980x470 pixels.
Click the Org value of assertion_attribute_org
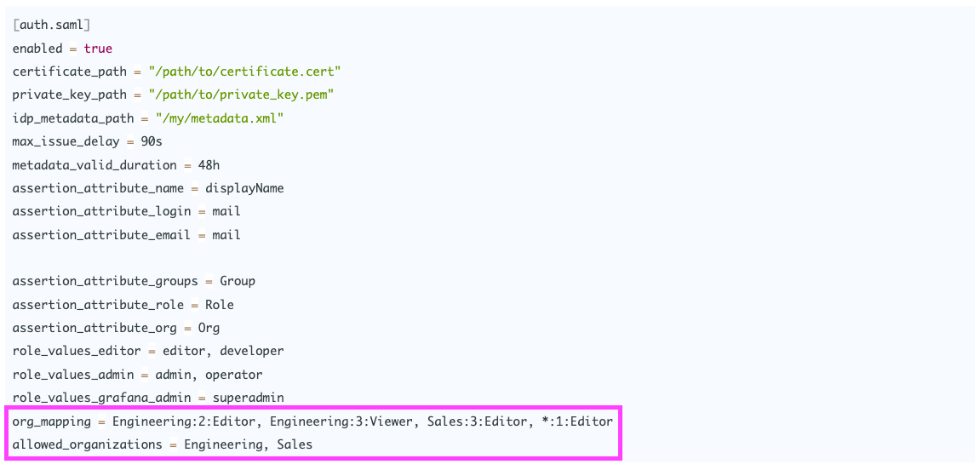click(209, 328)
